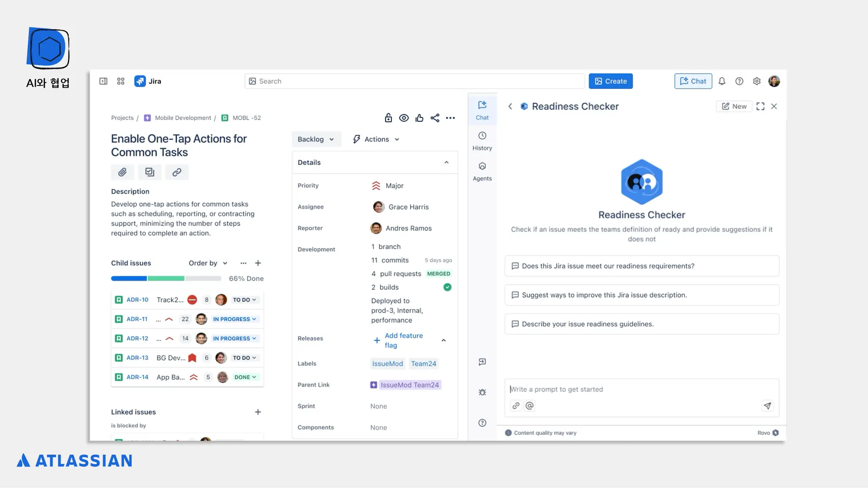868x488 pixels.
Task: Click the attachment paperclip icon
Action: (x=122, y=172)
